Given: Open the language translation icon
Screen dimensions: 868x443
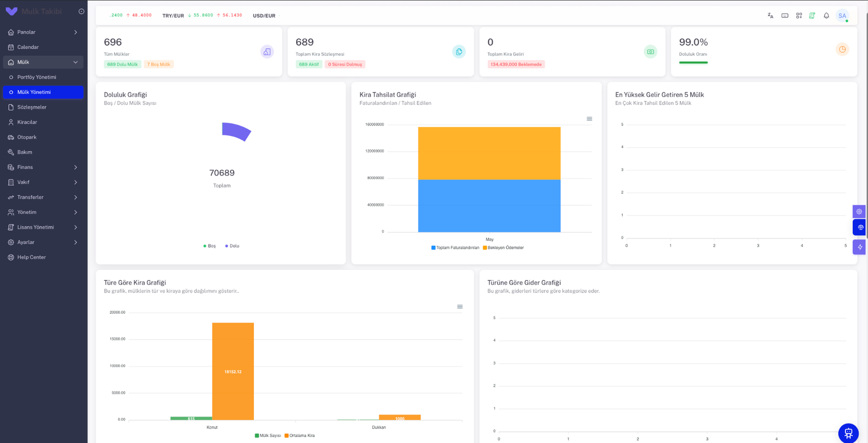Looking at the screenshot, I should [770, 16].
